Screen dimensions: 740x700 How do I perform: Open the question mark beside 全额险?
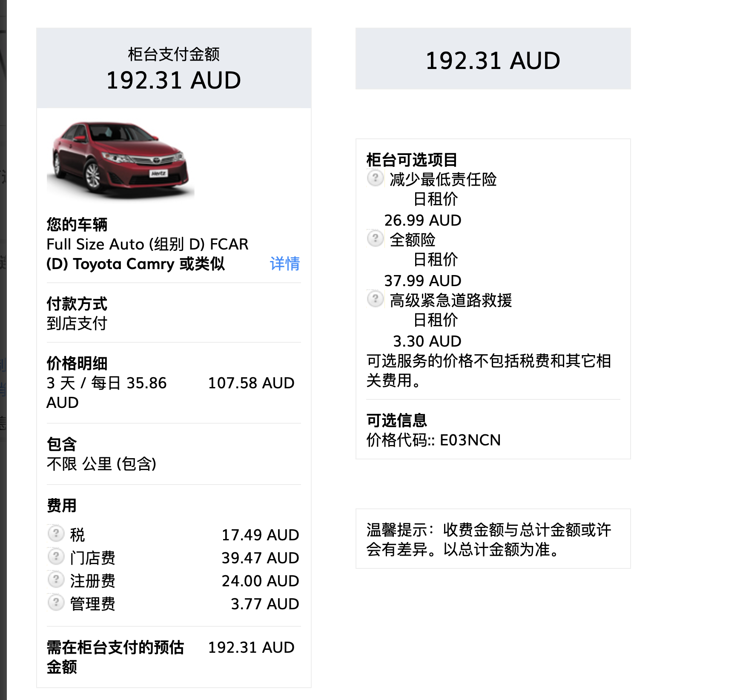[x=375, y=238]
